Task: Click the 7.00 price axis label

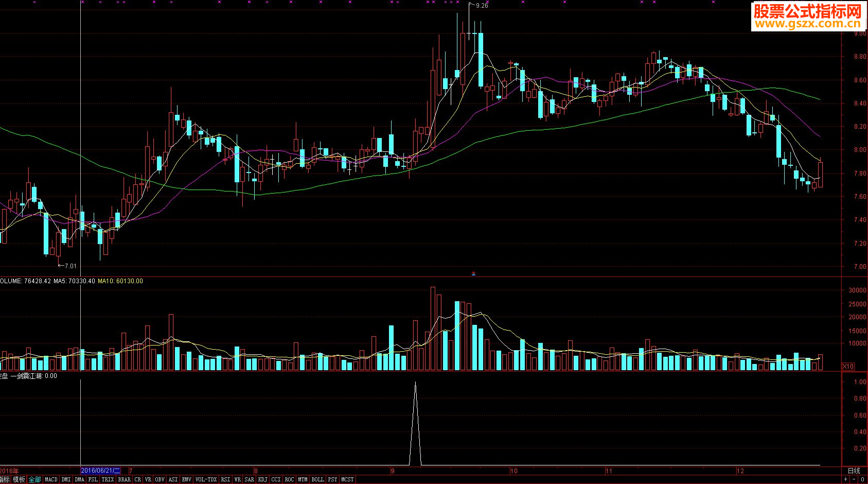Action: pyautogui.click(x=860, y=267)
